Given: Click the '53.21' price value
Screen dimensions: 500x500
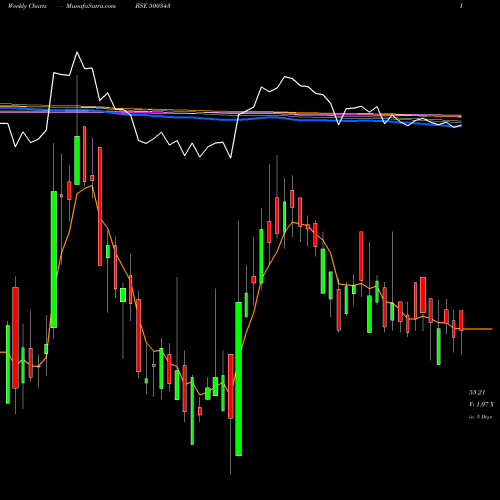Looking at the screenshot, I should [477, 392].
